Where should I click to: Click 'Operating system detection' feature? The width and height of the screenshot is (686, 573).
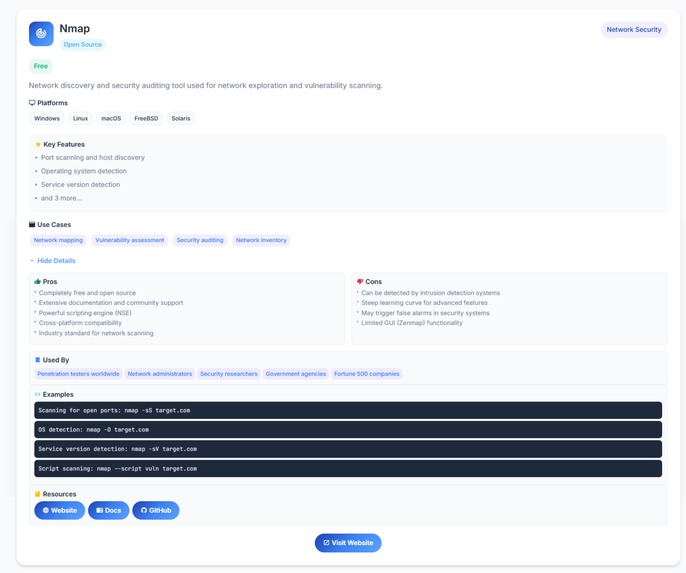84,171
